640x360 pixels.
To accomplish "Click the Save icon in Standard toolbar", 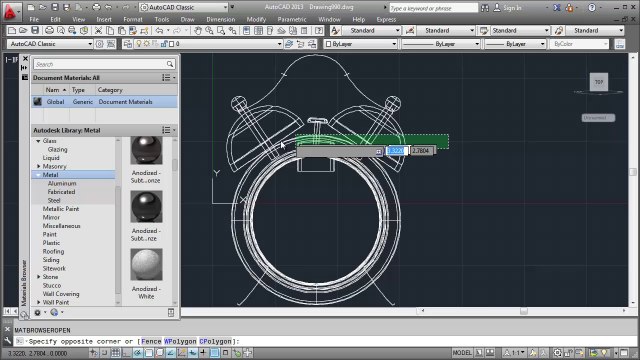I will [x=35, y=31].
